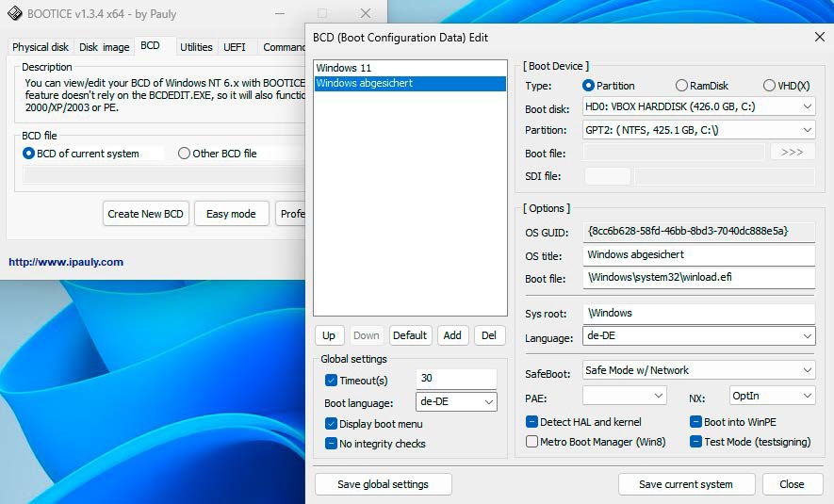Open the www.ipauly.com link
Screen dimensions: 834x504
click(66, 262)
